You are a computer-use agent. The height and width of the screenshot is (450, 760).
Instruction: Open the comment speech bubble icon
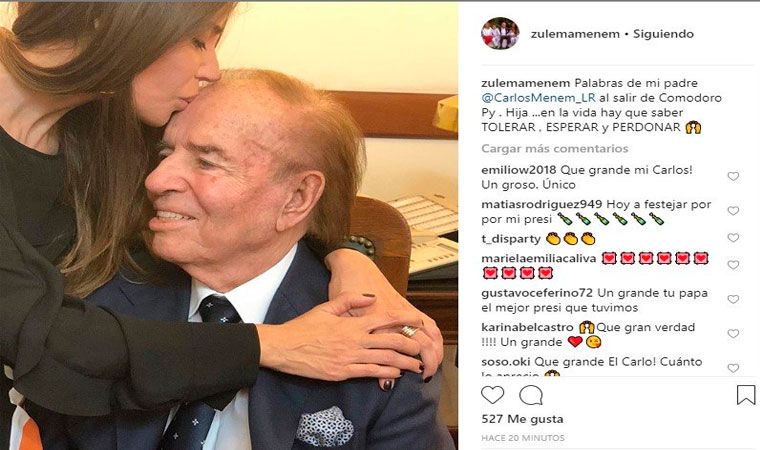531,395
